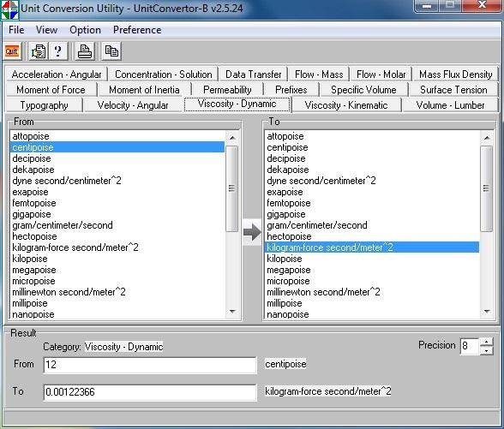Click the print preview toolbar icon
This screenshot has width=504, height=429.
39,51
